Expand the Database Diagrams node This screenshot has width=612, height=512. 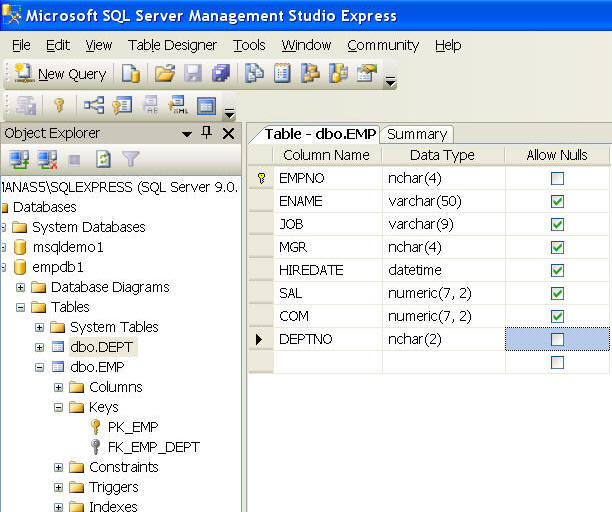point(20,288)
